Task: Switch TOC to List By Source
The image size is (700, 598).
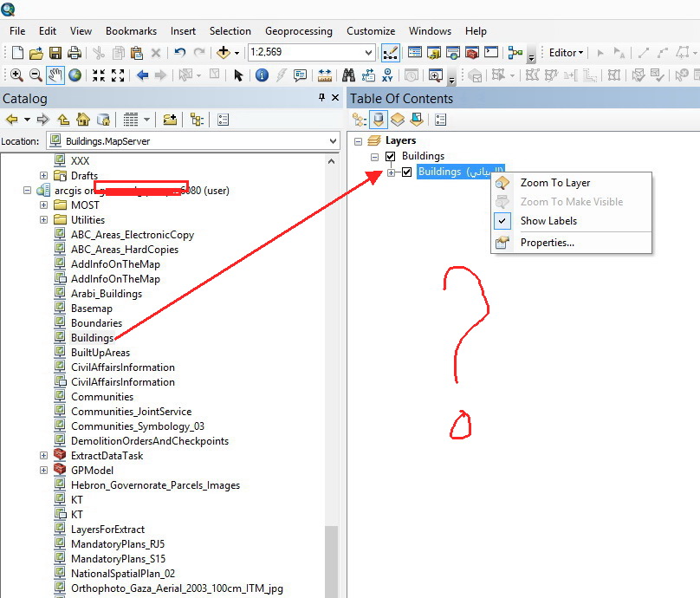Action: [379, 120]
